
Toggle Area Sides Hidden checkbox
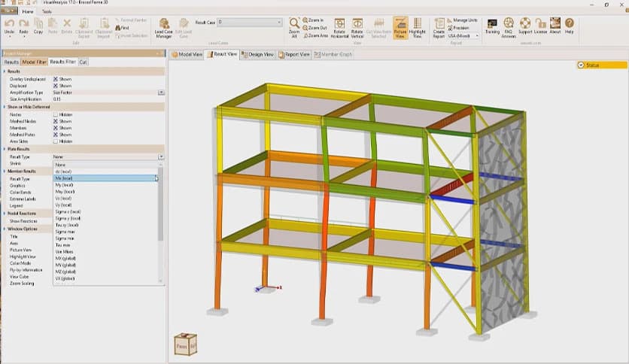pyautogui.click(x=56, y=141)
